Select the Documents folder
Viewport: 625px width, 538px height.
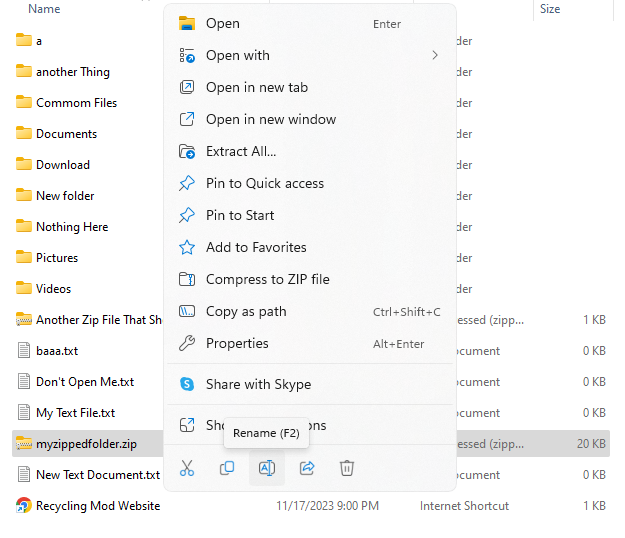(x=66, y=134)
